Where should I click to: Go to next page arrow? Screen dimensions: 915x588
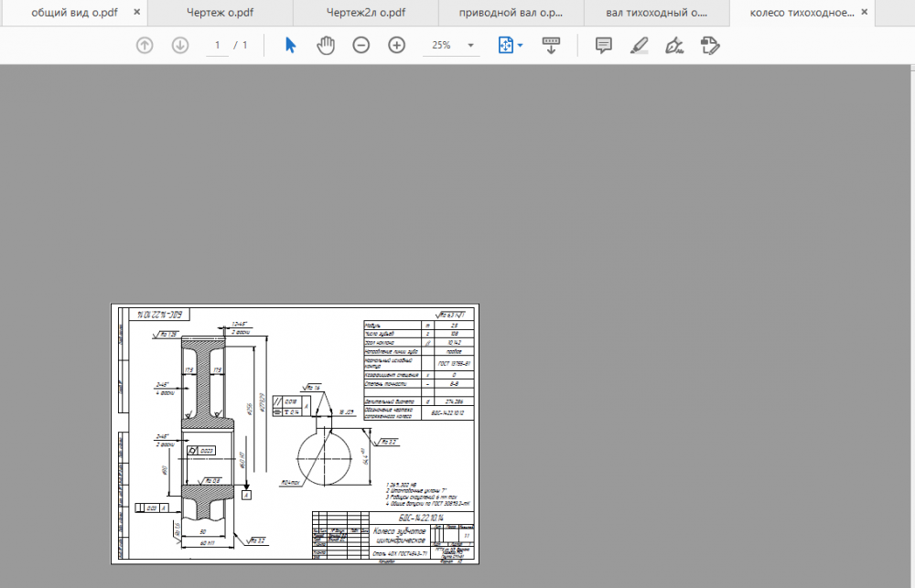pos(180,46)
